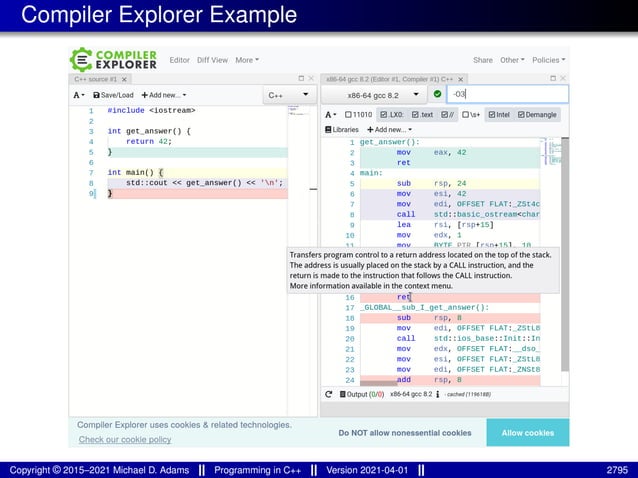Click the 'cached (1196188)' status text

[x=468, y=394]
